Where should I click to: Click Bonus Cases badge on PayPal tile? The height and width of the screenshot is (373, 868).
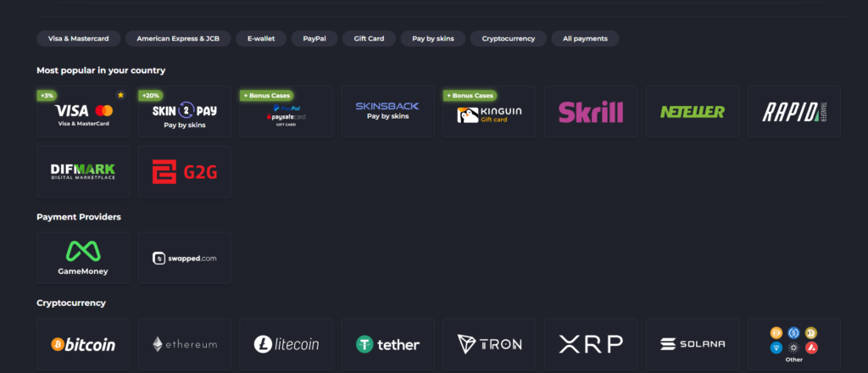pyautogui.click(x=267, y=96)
